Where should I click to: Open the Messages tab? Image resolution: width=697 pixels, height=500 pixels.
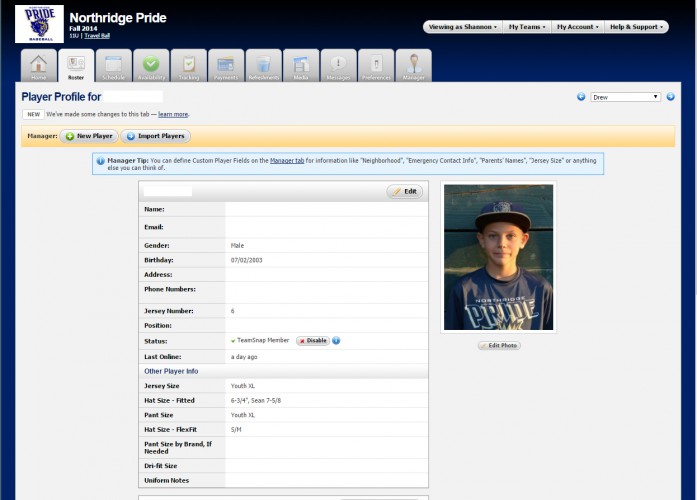pyautogui.click(x=338, y=65)
